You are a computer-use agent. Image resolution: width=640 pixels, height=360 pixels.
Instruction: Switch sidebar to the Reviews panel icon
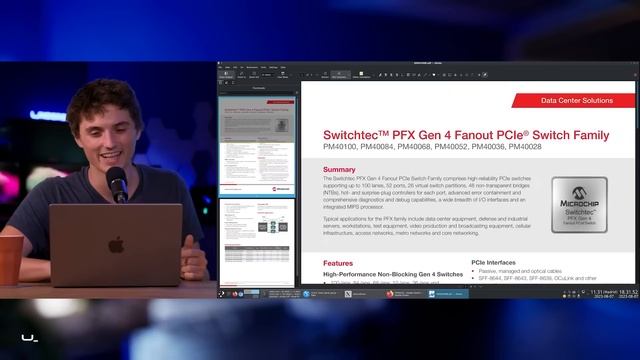point(227,82)
